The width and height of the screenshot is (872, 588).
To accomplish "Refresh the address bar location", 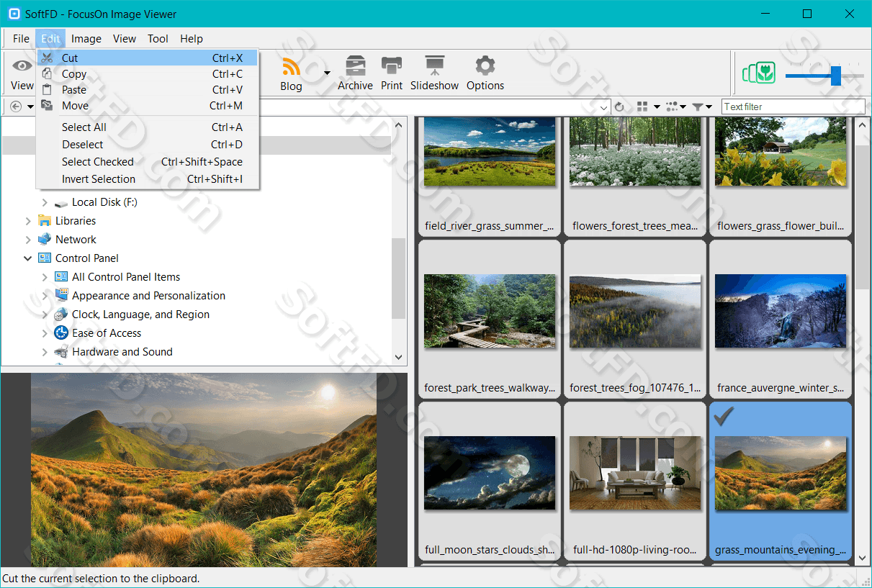I will [619, 107].
